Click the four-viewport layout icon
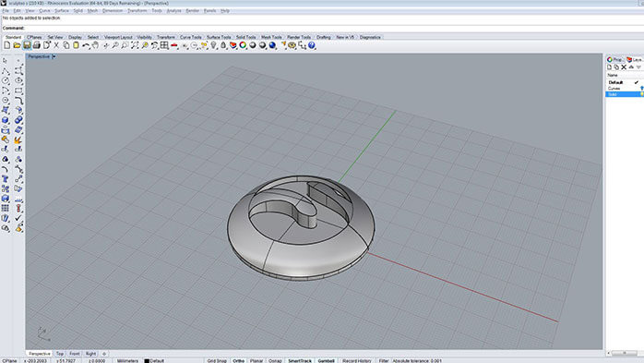Viewport: 644px width, 363px height. click(x=164, y=45)
